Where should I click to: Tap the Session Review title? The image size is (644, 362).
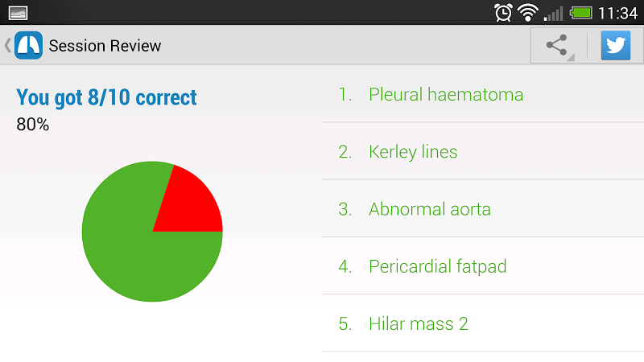[x=105, y=46]
